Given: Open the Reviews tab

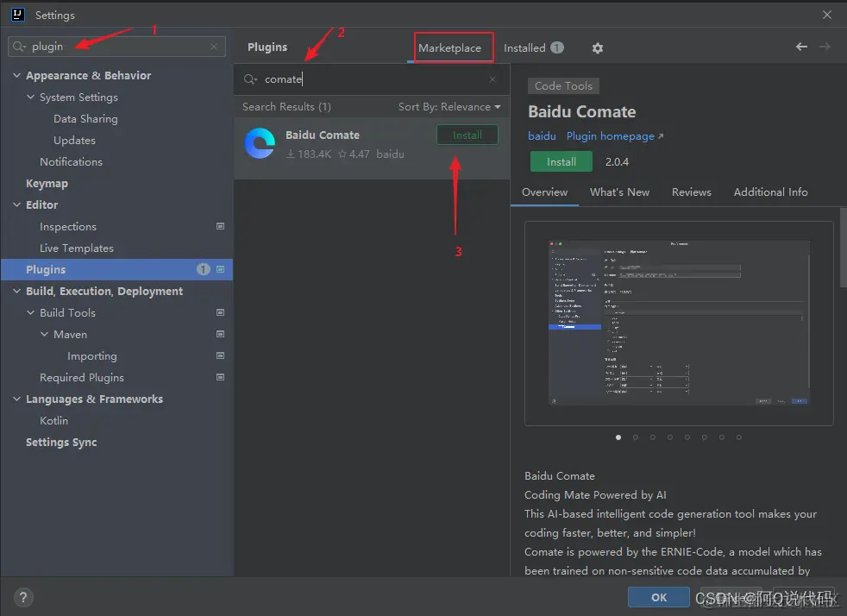Looking at the screenshot, I should pos(692,192).
